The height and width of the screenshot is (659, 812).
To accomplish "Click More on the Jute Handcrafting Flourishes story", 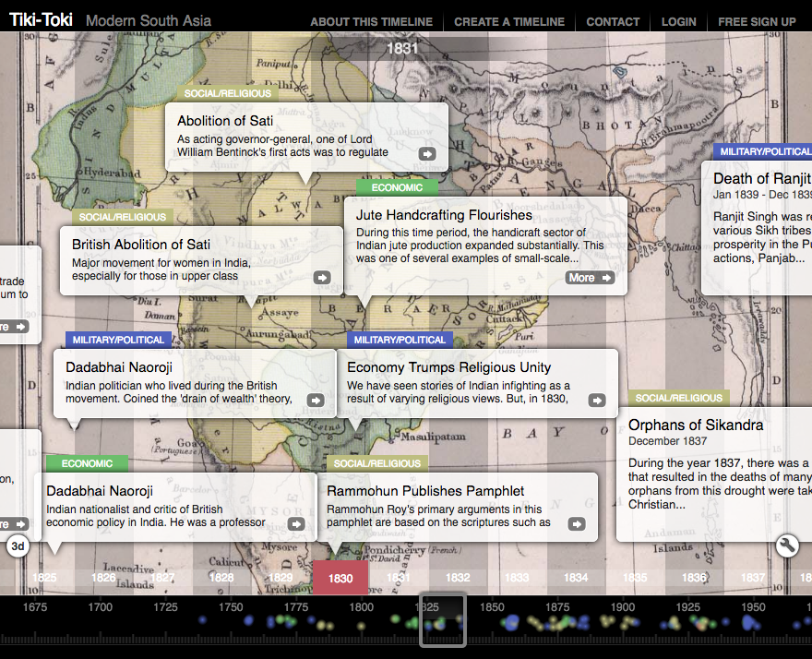I will pos(590,277).
